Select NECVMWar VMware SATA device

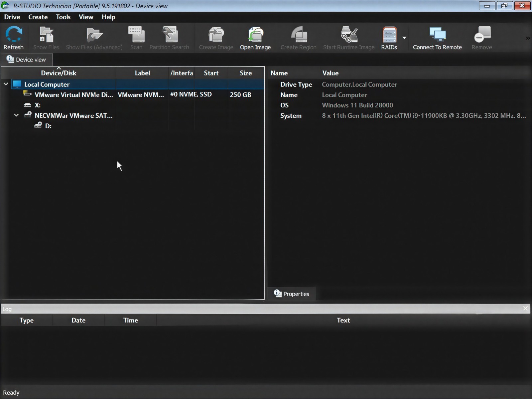tap(73, 116)
